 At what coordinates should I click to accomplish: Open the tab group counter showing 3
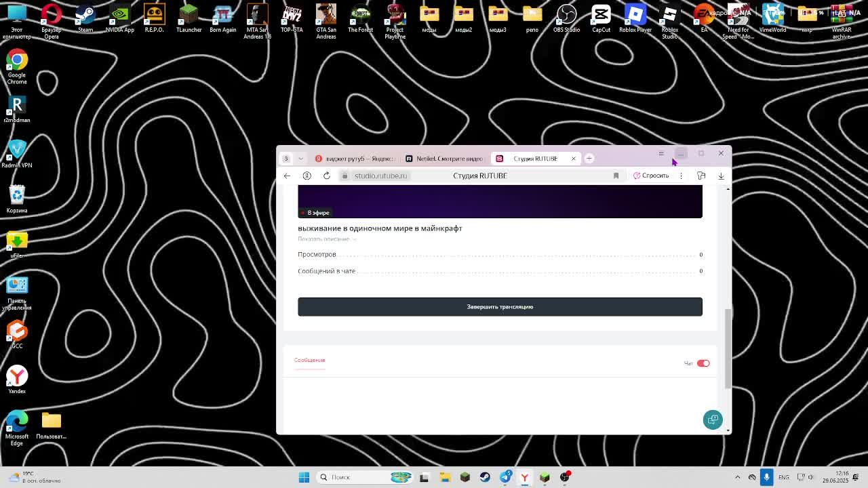[x=285, y=159]
